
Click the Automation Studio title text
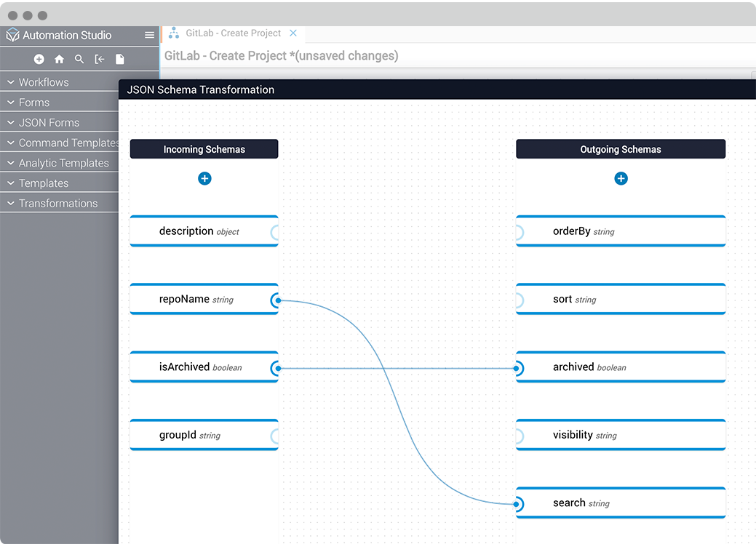[x=67, y=35]
